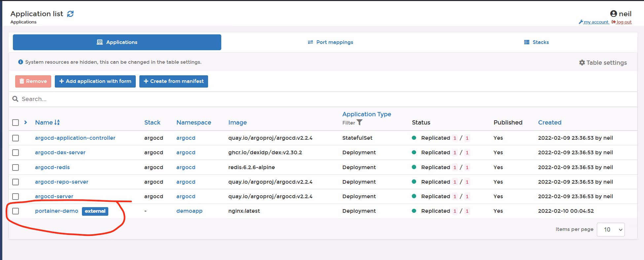Sort by the Stack column header
Viewport: 644px width, 260px height.
pyautogui.click(x=152, y=122)
